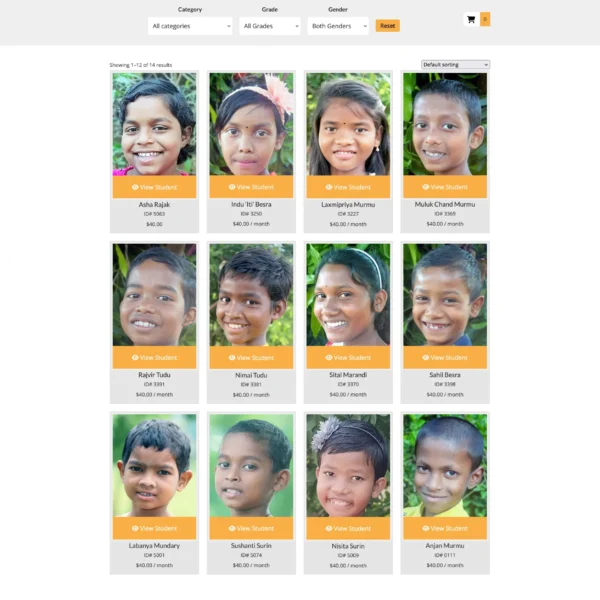Screen dimensions: 600x600
Task: Open Anjan Murmu name link
Action: [445, 546]
